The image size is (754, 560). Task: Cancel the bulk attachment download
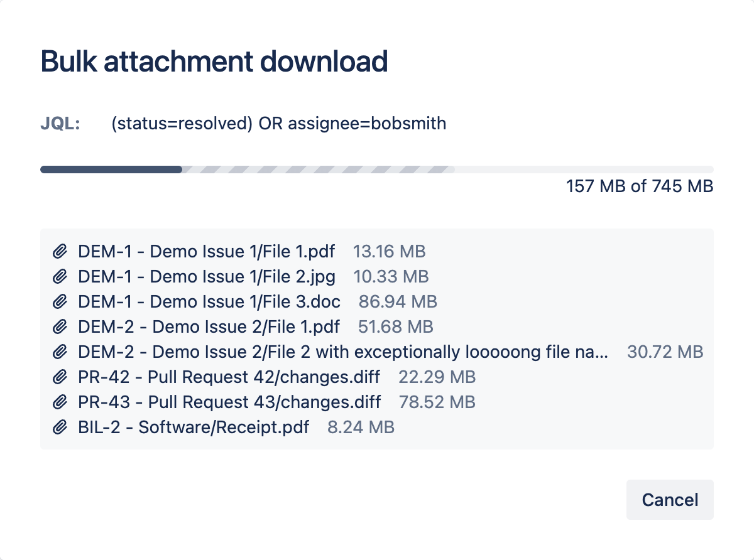tap(670, 500)
